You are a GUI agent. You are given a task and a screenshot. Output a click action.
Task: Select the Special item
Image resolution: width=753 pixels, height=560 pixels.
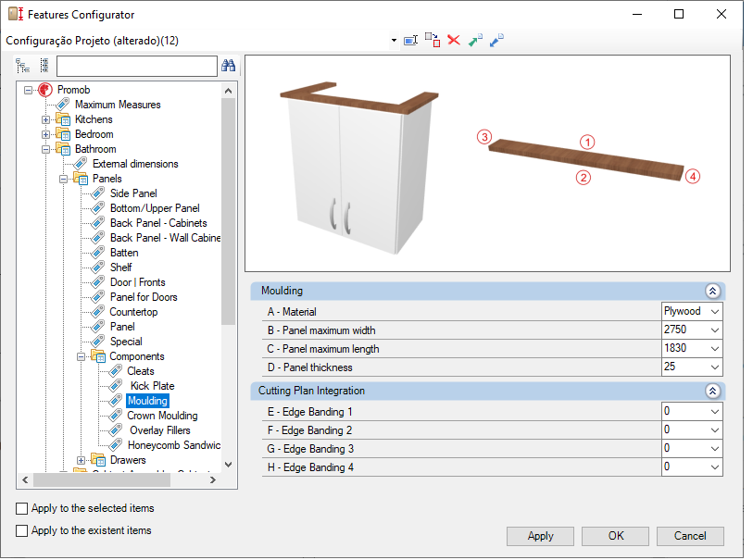click(126, 342)
